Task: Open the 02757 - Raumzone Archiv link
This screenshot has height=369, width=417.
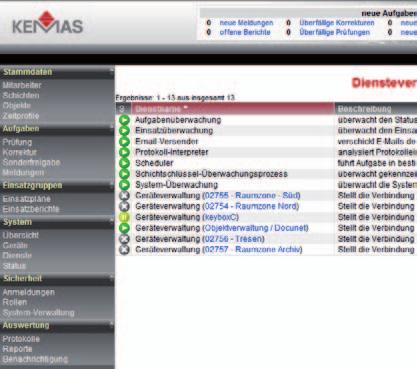Action: click(x=252, y=249)
